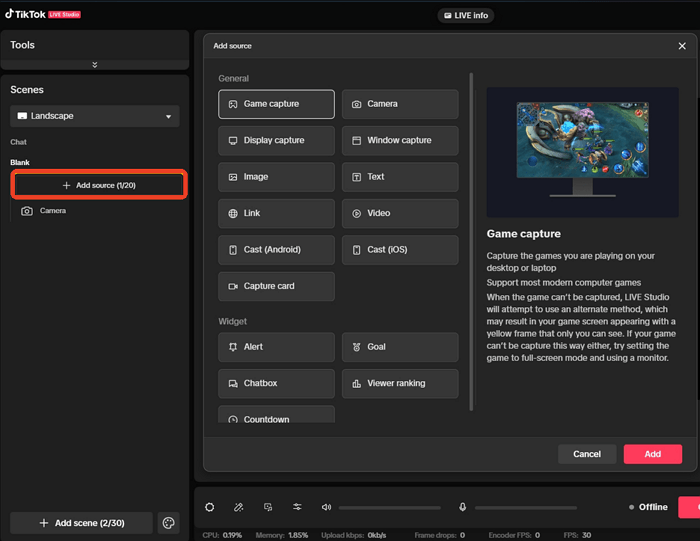This screenshot has width=700, height=541.
Task: Mute the speaker volume icon
Action: (326, 507)
